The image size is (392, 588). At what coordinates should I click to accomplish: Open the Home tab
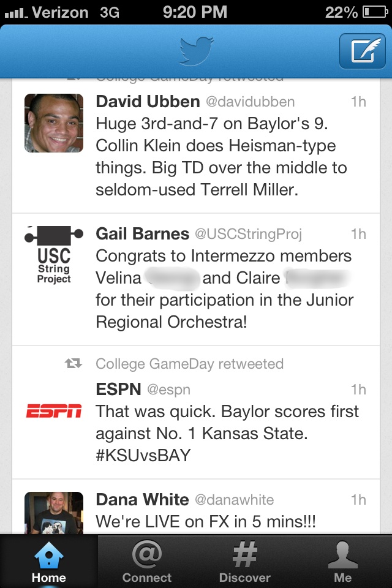(x=49, y=562)
